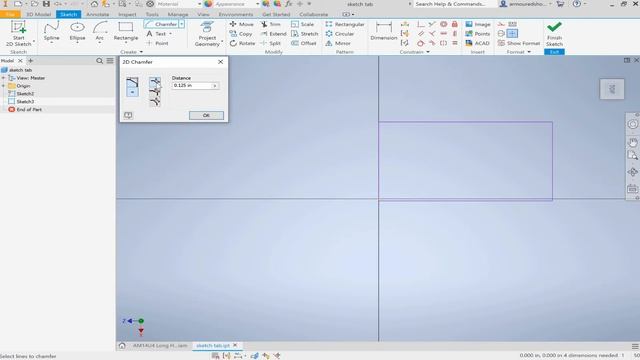Click Show Format toggle

519,43
